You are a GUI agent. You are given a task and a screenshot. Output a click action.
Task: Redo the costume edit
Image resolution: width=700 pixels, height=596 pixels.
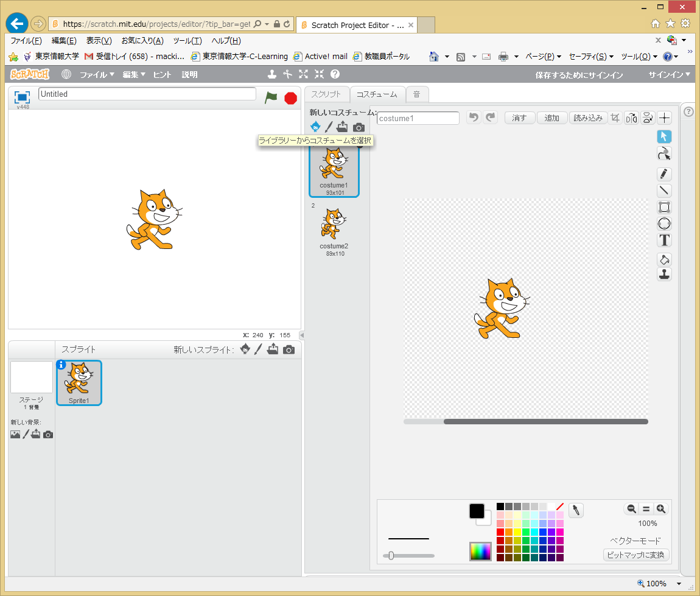[491, 117]
